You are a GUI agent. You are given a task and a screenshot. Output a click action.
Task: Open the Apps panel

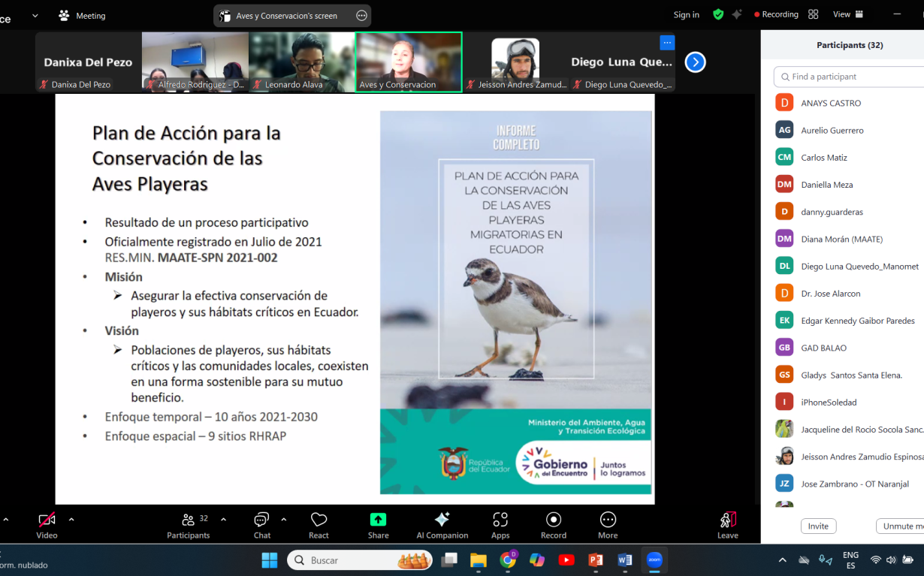(500, 523)
